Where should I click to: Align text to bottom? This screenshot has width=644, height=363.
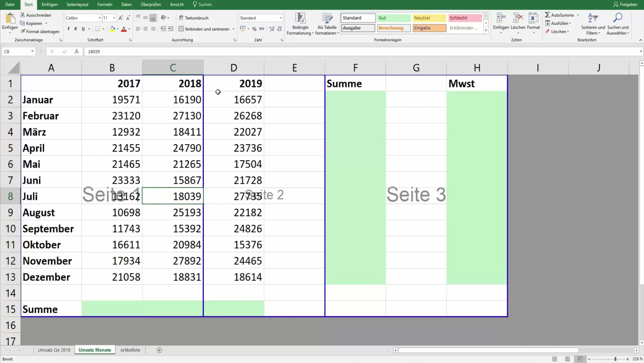point(153,17)
